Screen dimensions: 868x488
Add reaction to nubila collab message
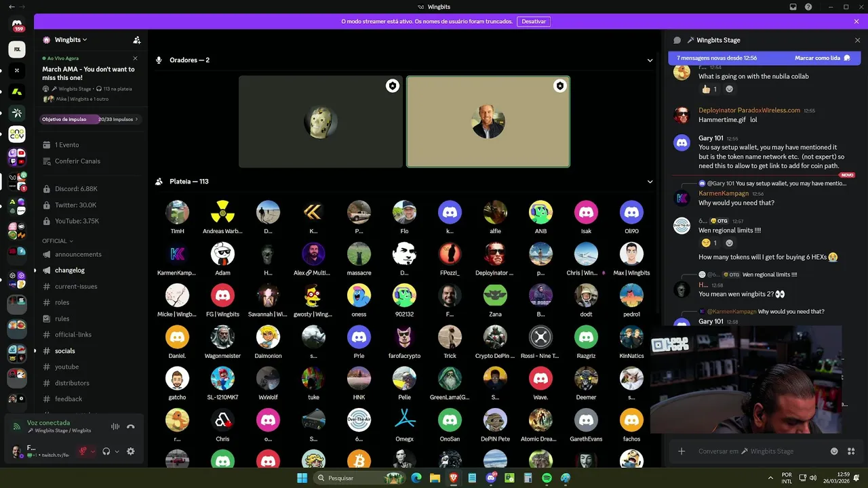pyautogui.click(x=730, y=89)
